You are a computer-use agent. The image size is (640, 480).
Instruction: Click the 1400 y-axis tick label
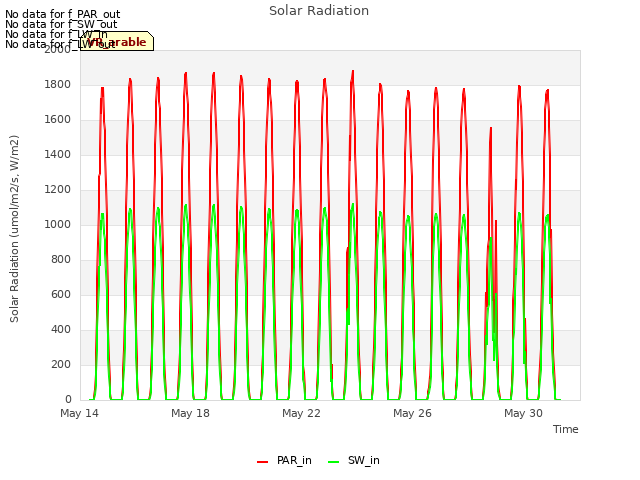(x=58, y=155)
